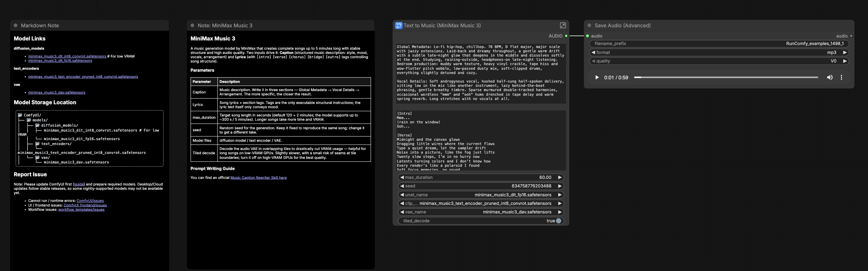Click the Save Audio (Advanced) title
This screenshot has height=271, width=868.
[622, 25]
